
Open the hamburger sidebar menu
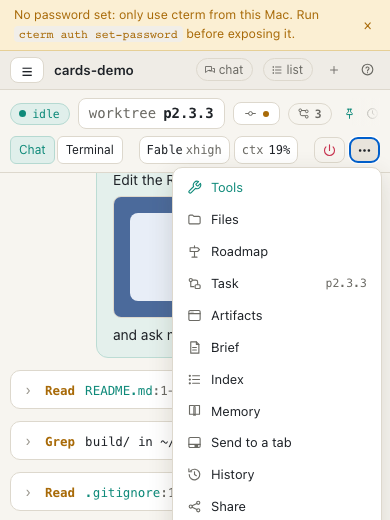coord(27,70)
